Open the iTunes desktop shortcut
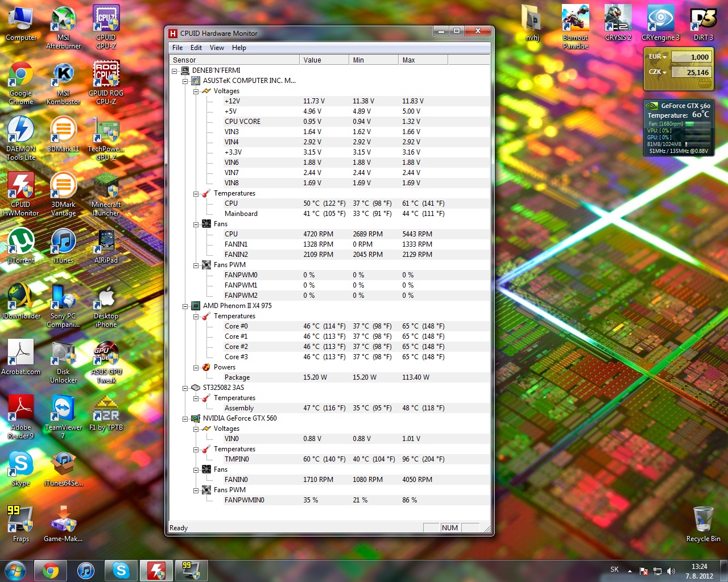 pyautogui.click(x=63, y=246)
